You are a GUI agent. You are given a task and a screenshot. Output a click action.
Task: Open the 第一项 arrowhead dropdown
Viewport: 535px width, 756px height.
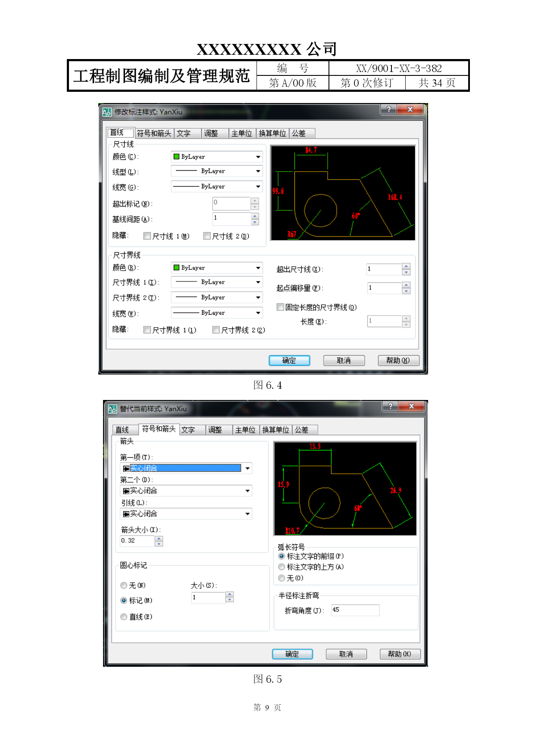186,469
